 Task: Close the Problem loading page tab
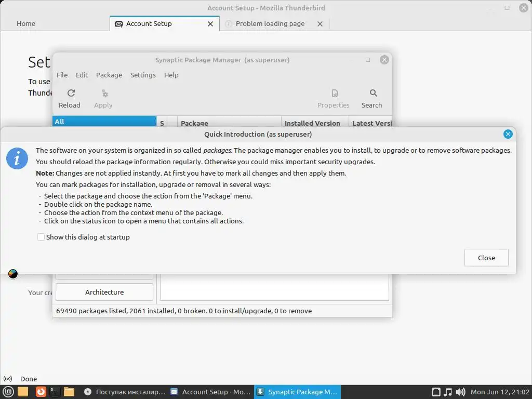[320, 24]
